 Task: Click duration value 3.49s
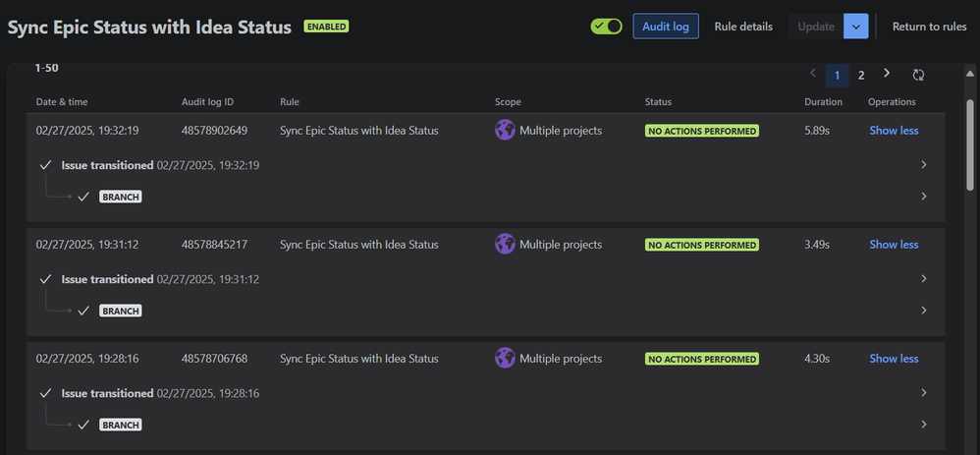point(817,245)
